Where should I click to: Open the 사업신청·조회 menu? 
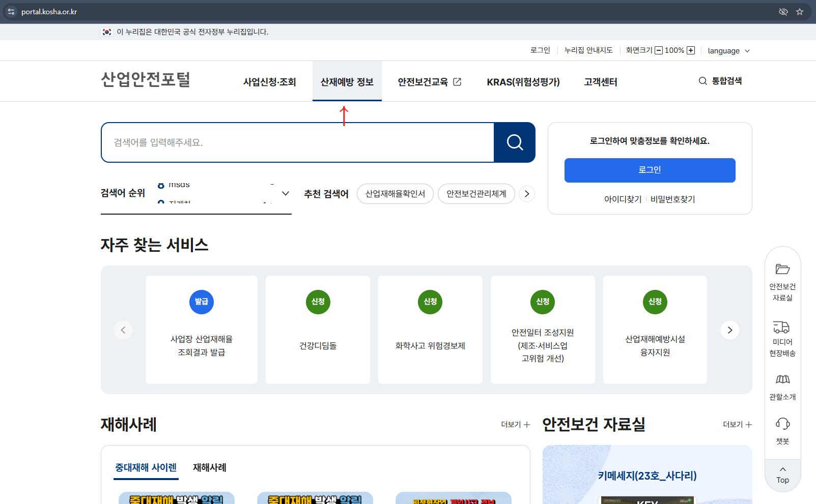[x=270, y=82]
